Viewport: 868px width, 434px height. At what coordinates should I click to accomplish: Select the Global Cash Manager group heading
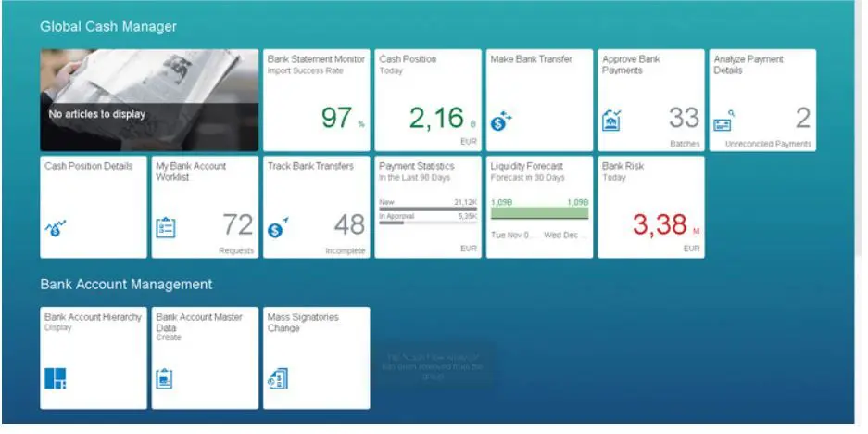[x=107, y=27]
